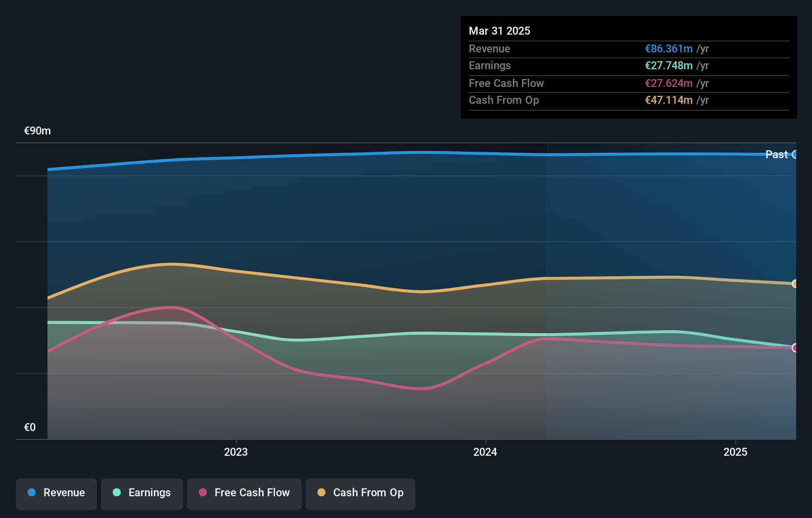The image size is (812, 518).
Task: Select the Cash From Op endpoint marker
Action: click(x=795, y=284)
